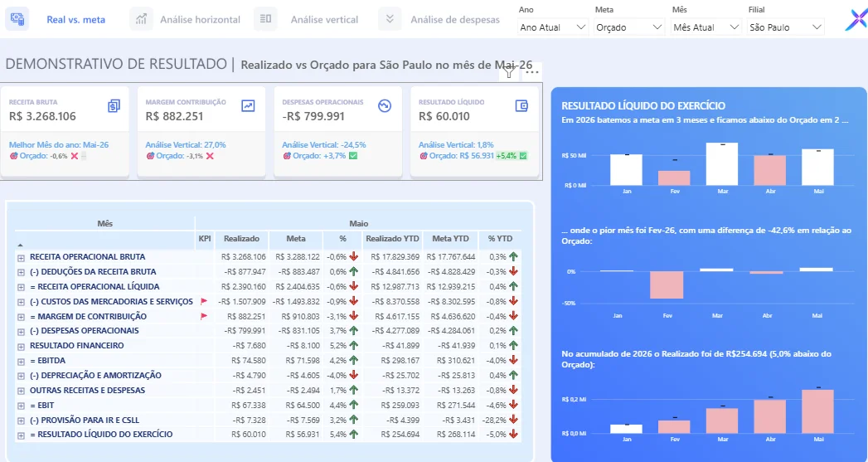
Task: Click sort arrow under Mês header
Action: pos(21,245)
